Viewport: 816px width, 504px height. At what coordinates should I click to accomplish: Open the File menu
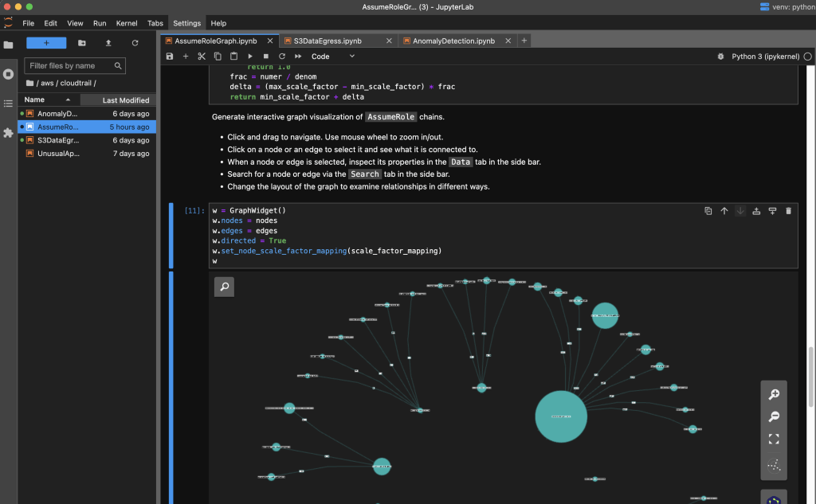tap(28, 23)
